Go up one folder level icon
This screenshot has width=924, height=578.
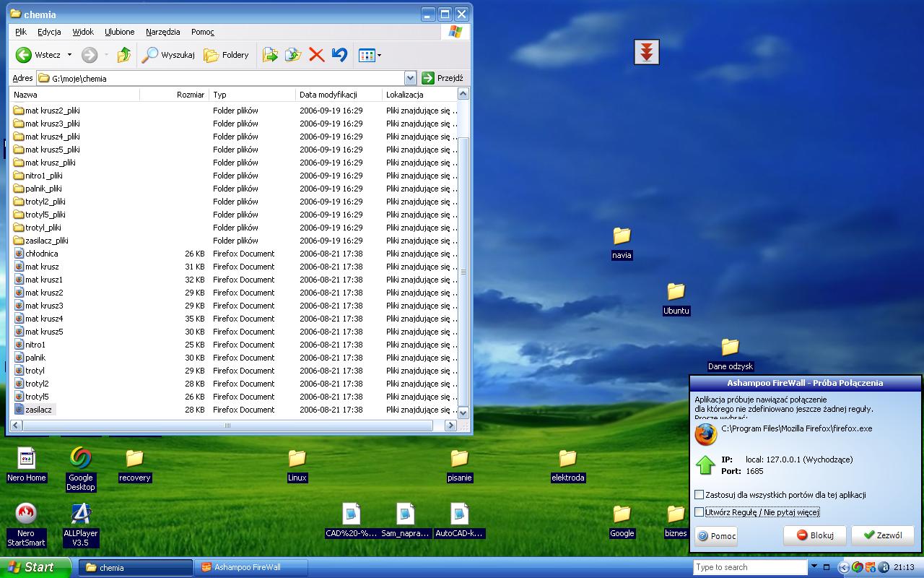click(124, 55)
